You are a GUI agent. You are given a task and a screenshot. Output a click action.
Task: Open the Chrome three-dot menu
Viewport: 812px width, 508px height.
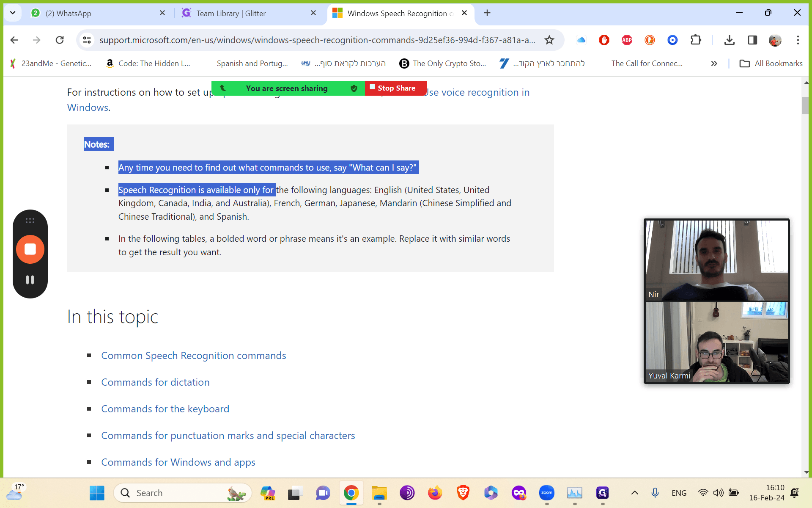tap(798, 40)
